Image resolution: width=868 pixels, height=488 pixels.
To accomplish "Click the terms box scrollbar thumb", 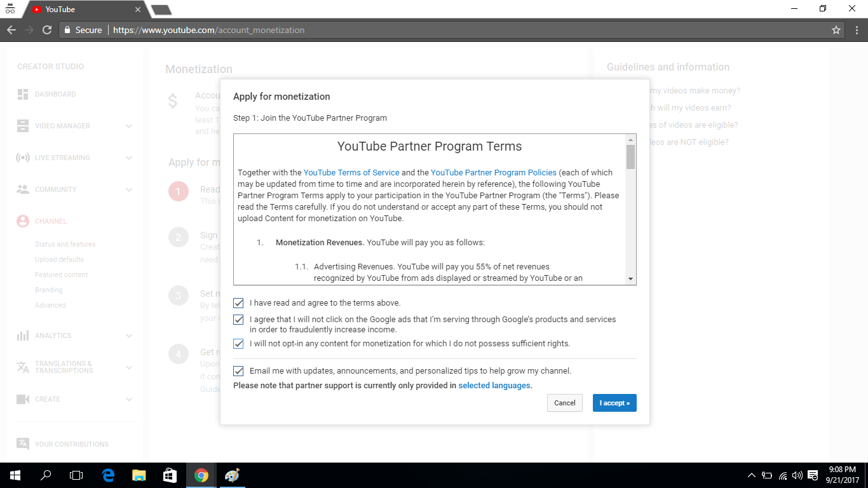I will pos(630,156).
